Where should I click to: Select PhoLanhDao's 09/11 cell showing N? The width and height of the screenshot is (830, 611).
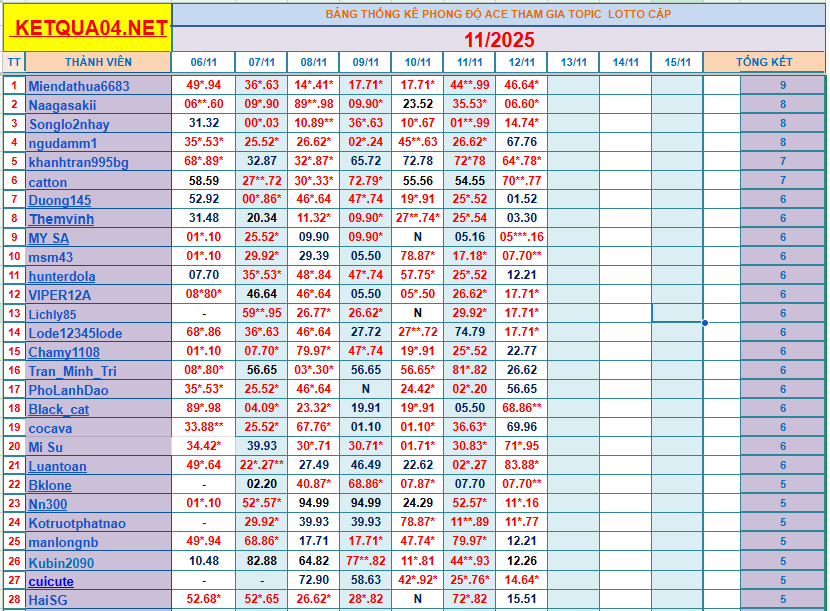365,390
